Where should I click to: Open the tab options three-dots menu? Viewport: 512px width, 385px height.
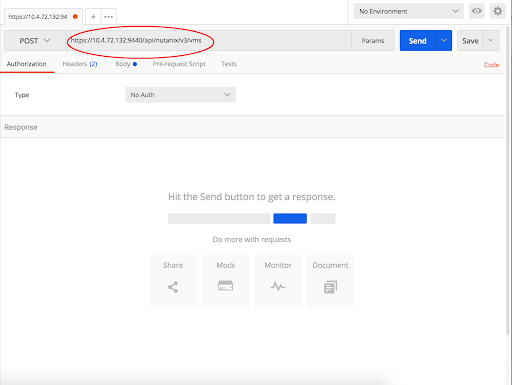click(109, 17)
